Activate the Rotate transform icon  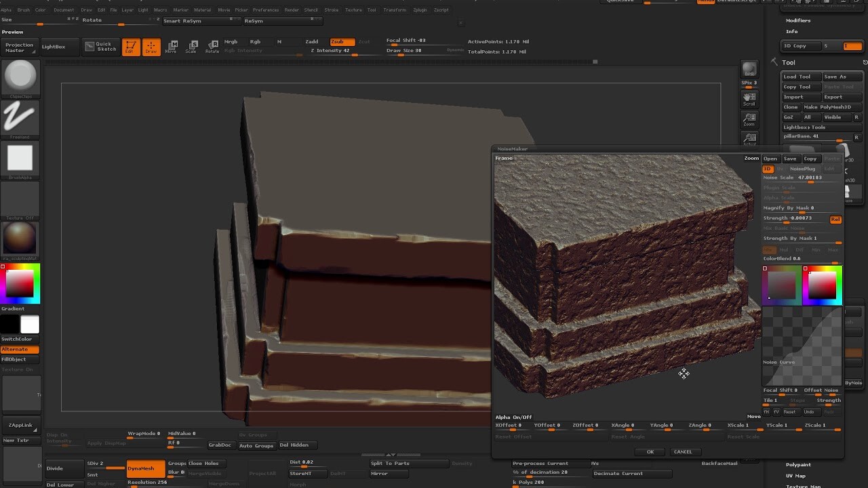(x=212, y=46)
